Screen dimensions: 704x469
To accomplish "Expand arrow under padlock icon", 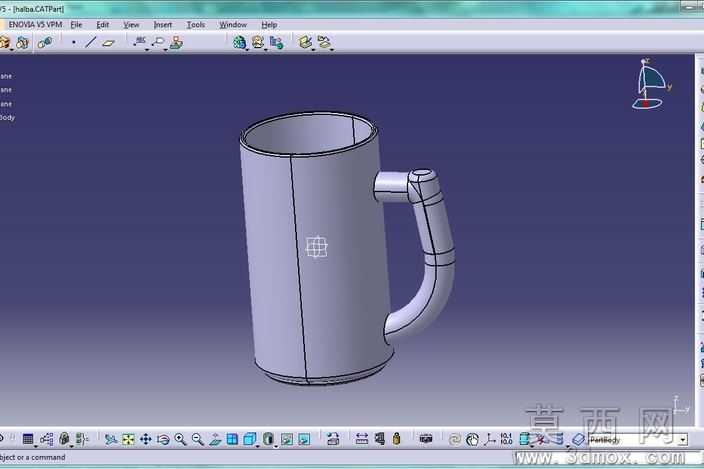I will (x=71, y=447).
